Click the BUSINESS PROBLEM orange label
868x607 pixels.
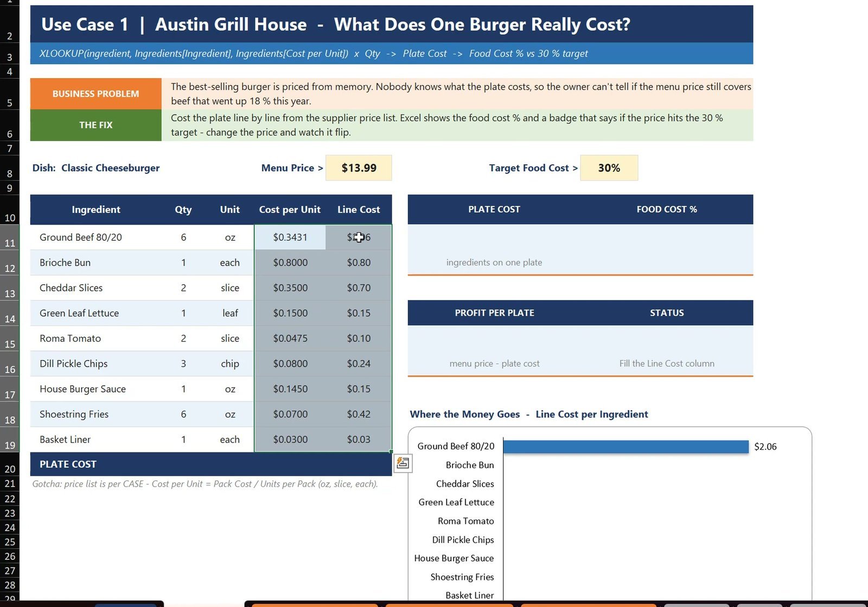[96, 94]
